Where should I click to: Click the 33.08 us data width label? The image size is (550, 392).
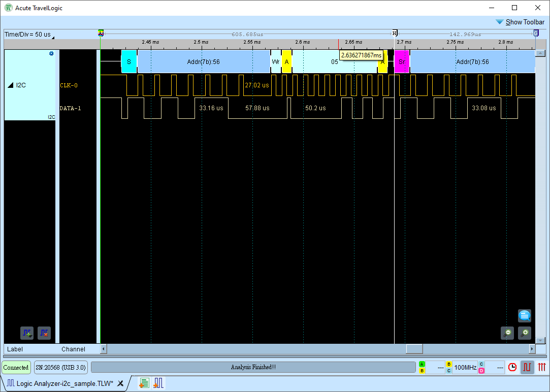(x=483, y=108)
